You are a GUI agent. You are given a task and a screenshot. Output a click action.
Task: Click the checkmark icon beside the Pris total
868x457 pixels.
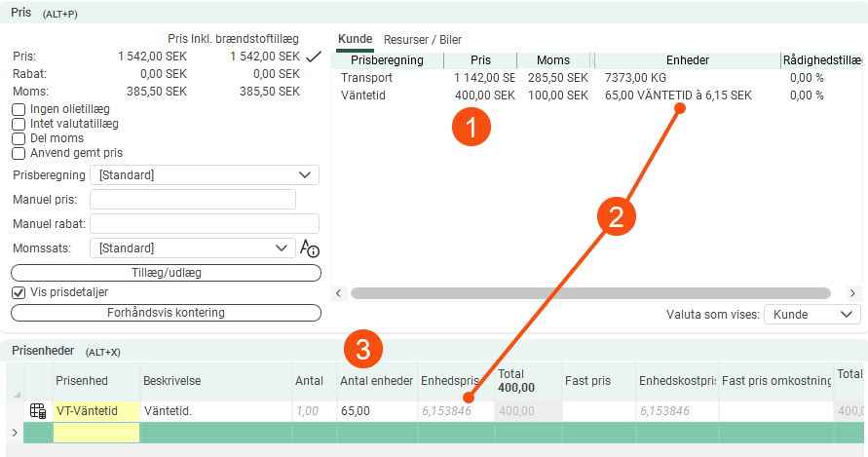(313, 57)
